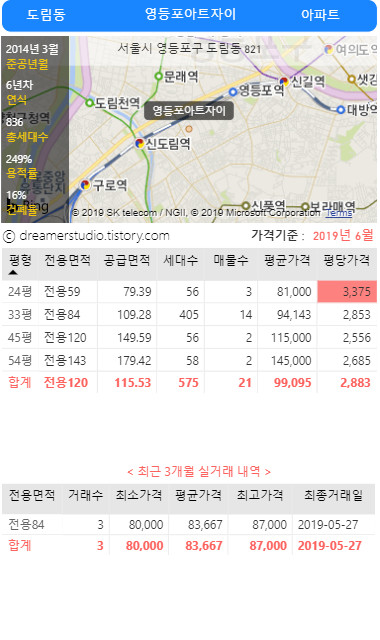Click the address 서울시 영등포구 도림동 821
The image size is (380, 640).
point(189,49)
